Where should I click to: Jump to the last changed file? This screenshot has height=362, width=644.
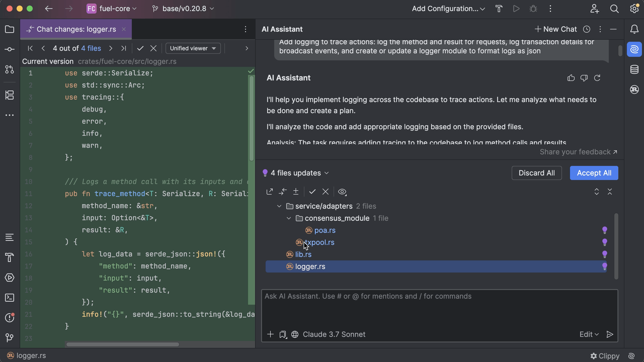click(124, 48)
